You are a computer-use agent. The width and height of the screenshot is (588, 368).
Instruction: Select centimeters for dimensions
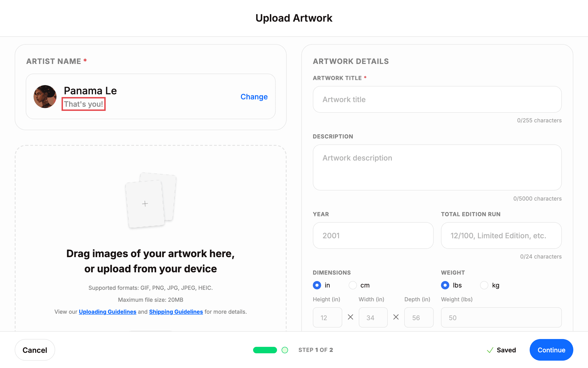click(353, 285)
